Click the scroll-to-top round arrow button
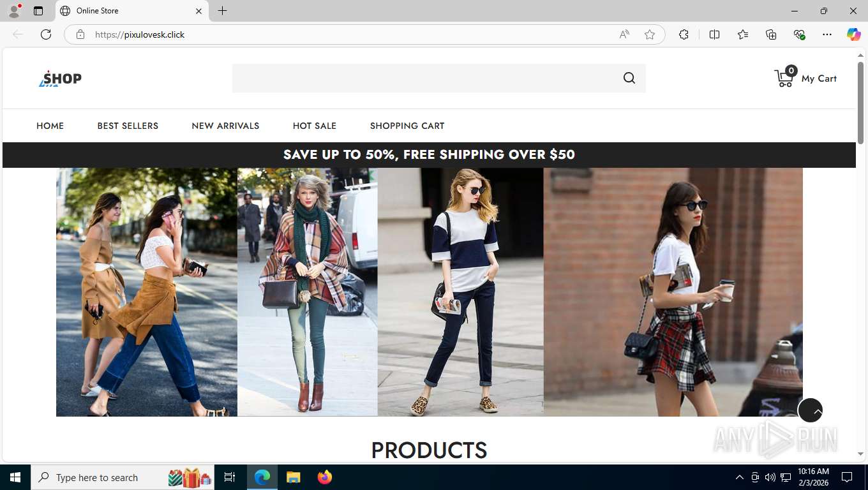 pyautogui.click(x=810, y=410)
